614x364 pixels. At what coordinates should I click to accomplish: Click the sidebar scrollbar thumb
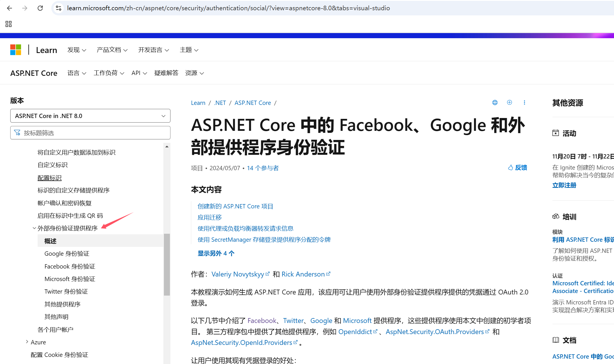(167, 265)
